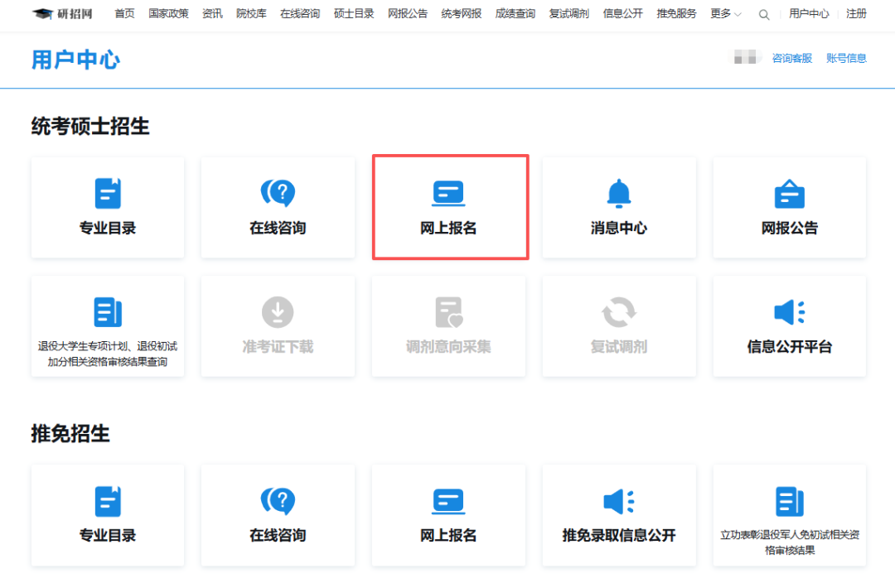Image resolution: width=895 pixels, height=588 pixels.
Task: Click the 调剂意向采集 label text
Action: point(448,347)
